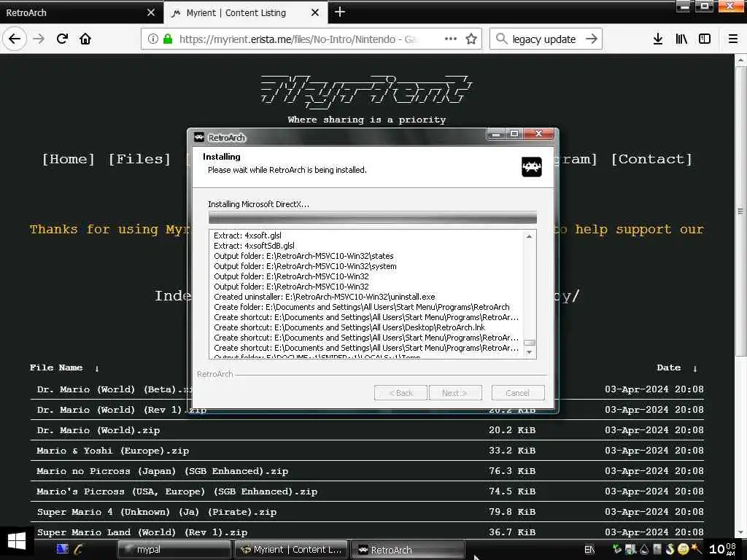Open the Myrient Home link
The image size is (747, 560).
(68, 158)
